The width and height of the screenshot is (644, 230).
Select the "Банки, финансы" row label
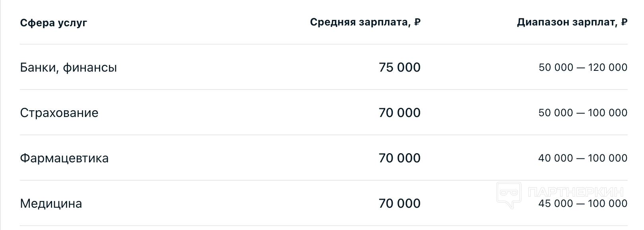68,68
